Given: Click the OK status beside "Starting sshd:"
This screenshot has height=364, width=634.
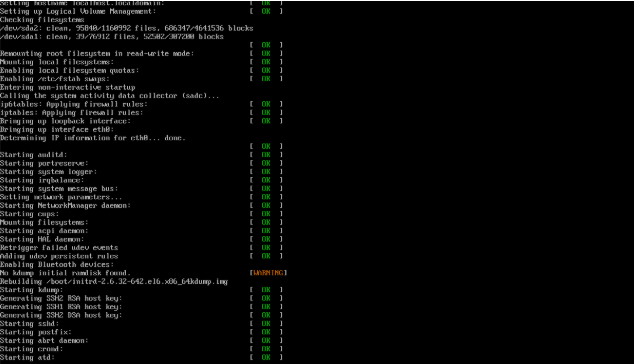Looking at the screenshot, I should (x=266, y=324).
